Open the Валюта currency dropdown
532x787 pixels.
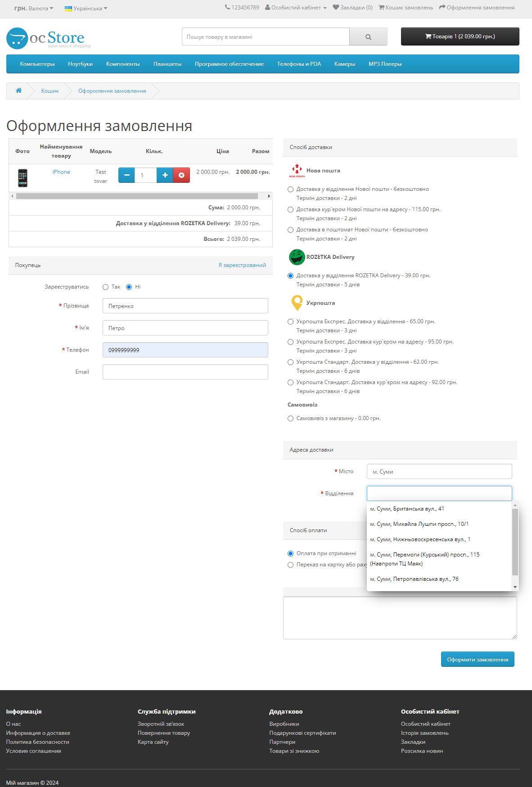click(x=34, y=8)
